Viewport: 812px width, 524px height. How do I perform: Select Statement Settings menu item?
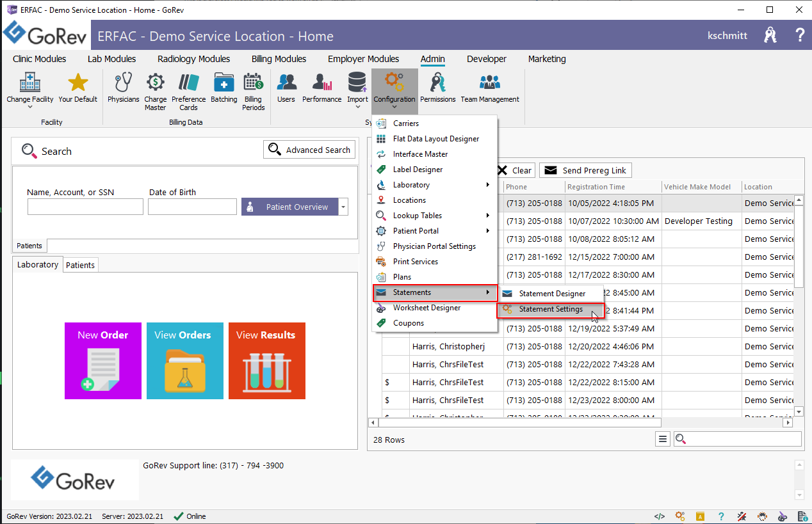click(551, 309)
